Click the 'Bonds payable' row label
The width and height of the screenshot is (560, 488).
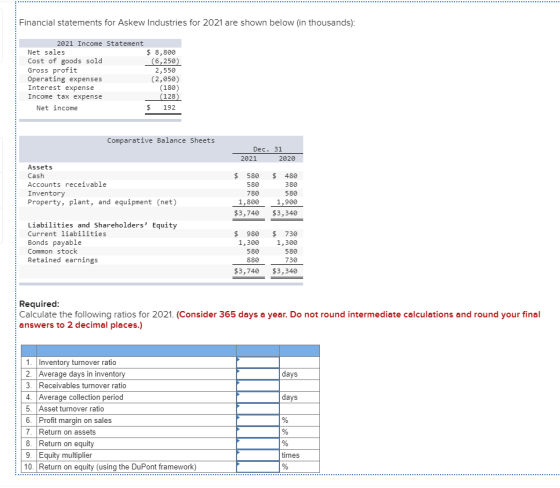click(55, 243)
